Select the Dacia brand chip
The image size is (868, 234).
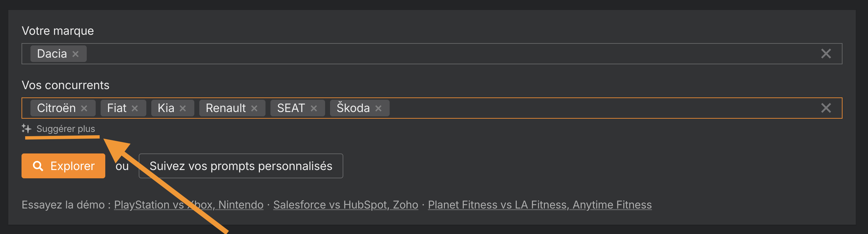(x=52, y=54)
